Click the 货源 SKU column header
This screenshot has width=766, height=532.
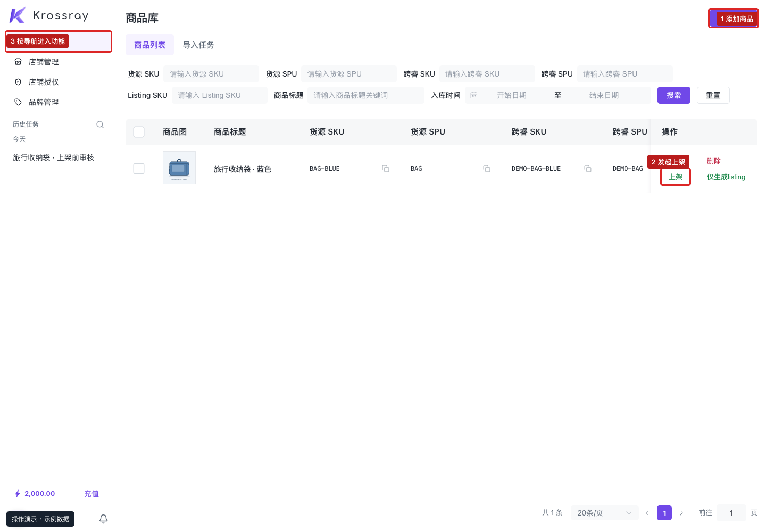click(327, 132)
